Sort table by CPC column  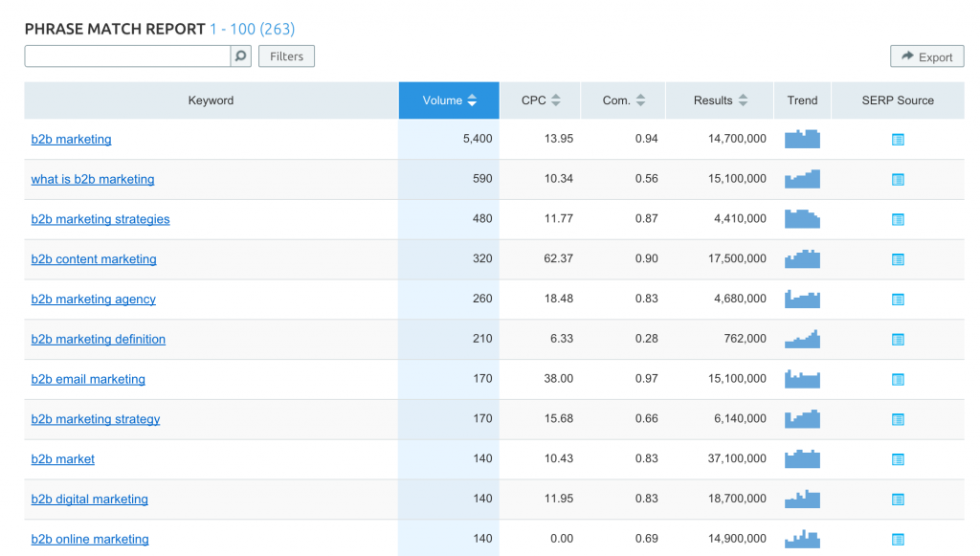540,100
